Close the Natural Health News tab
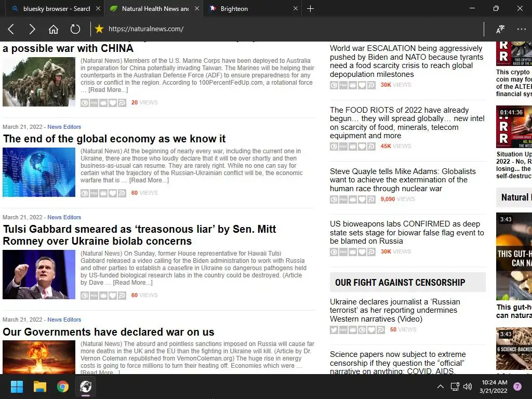 [x=197, y=8]
